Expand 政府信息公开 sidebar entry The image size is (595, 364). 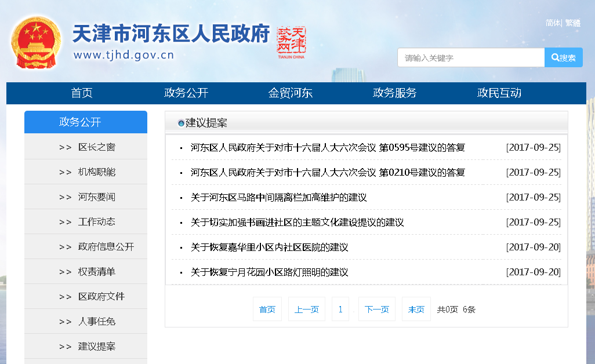click(106, 247)
